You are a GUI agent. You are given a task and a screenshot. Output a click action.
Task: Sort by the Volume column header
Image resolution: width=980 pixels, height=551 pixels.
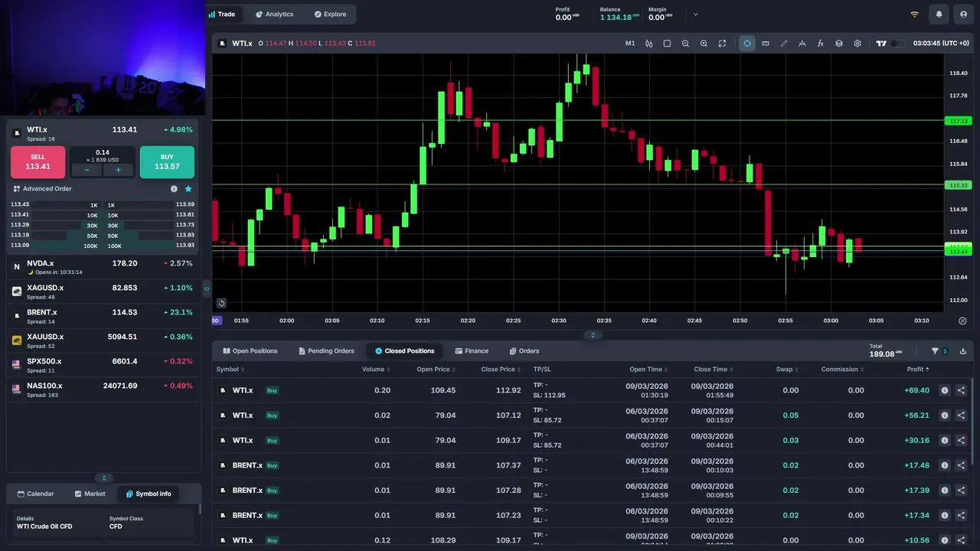click(376, 370)
